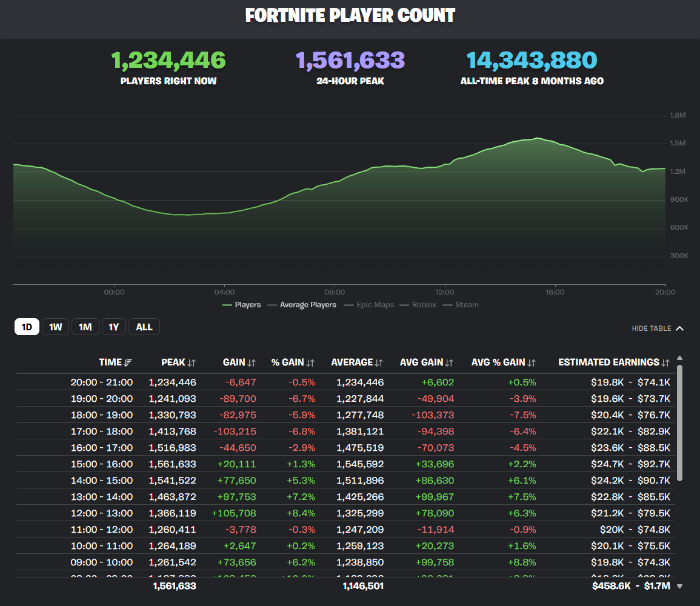Enable the Roblox legend series
Viewport: 700px width, 606px height.
point(418,305)
